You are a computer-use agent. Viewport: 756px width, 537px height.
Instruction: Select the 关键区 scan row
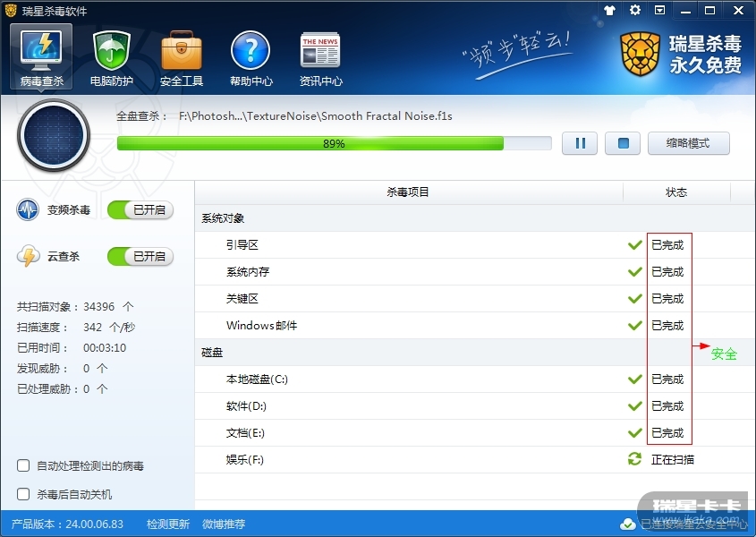tap(475, 299)
